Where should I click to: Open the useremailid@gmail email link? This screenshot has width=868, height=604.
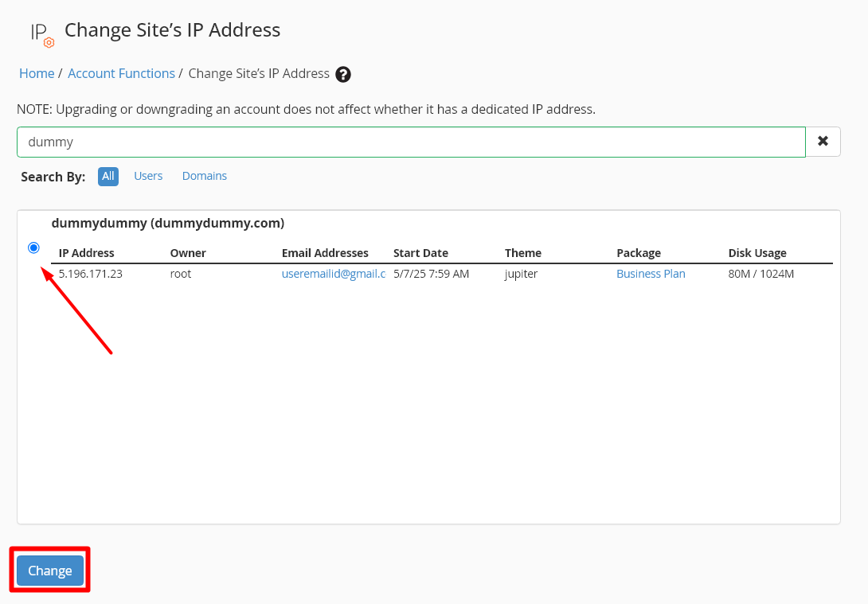click(333, 274)
